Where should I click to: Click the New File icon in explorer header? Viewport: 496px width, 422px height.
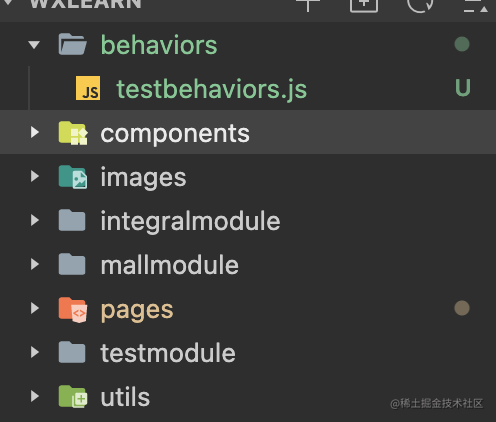pyautogui.click(x=308, y=5)
